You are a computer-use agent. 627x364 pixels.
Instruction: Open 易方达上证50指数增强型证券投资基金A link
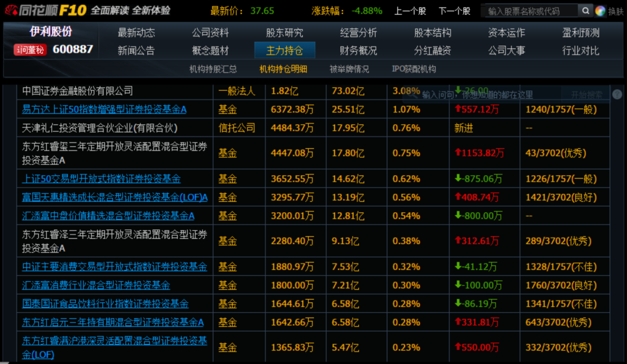pos(104,109)
